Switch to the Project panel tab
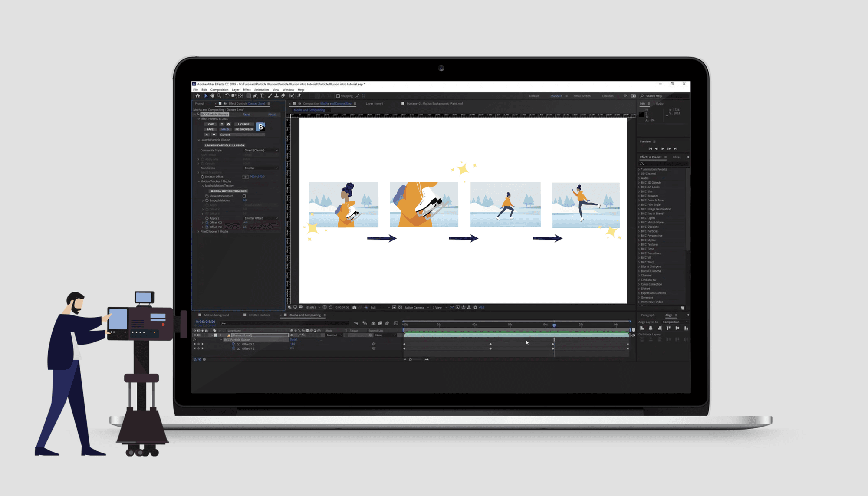The width and height of the screenshot is (868, 496). click(x=200, y=104)
